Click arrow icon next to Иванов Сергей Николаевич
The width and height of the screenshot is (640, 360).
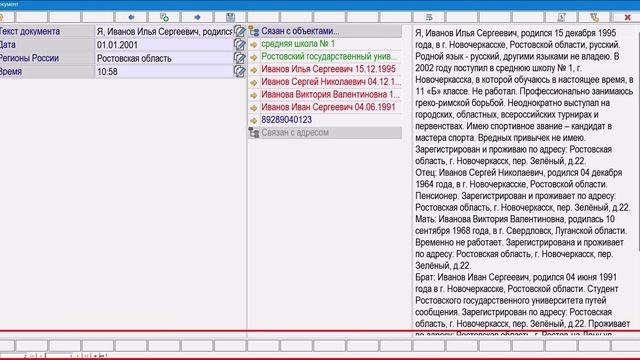(x=254, y=82)
